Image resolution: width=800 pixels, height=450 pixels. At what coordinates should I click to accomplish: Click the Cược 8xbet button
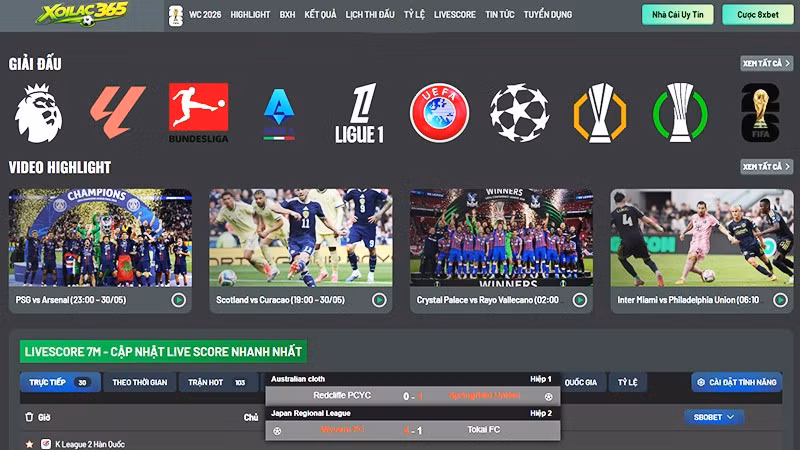[758, 15]
